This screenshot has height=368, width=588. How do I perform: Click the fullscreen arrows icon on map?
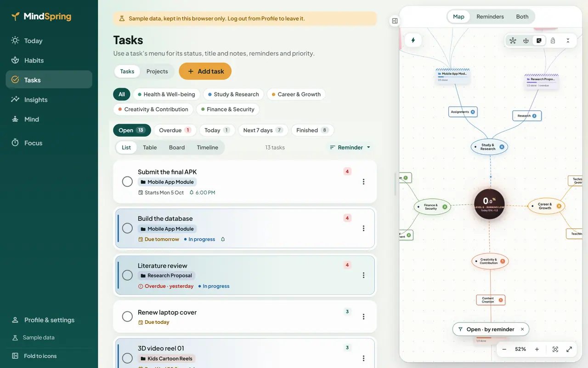569,349
